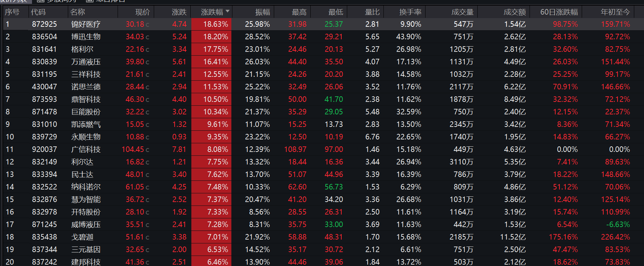Pick the 广信科技 stock name
Image resolution: width=644 pixels, height=266 pixels.
tap(86, 150)
